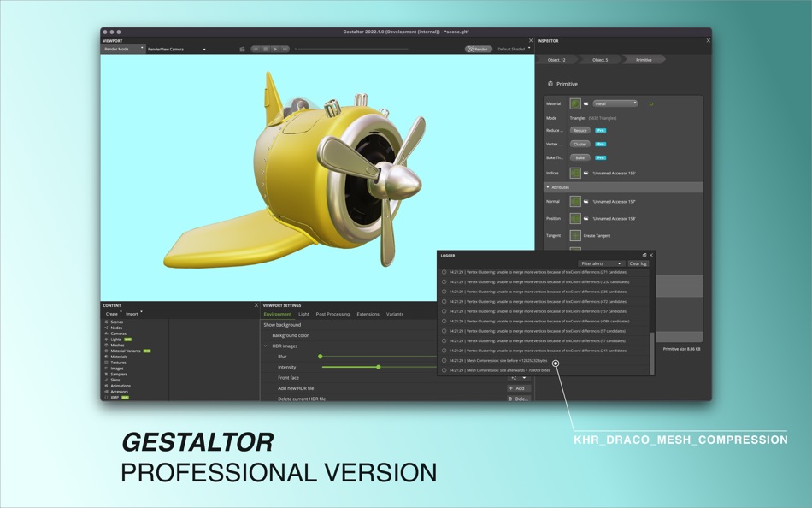Click the Indices accessor thumbnail
The image size is (812, 508).
(x=575, y=173)
